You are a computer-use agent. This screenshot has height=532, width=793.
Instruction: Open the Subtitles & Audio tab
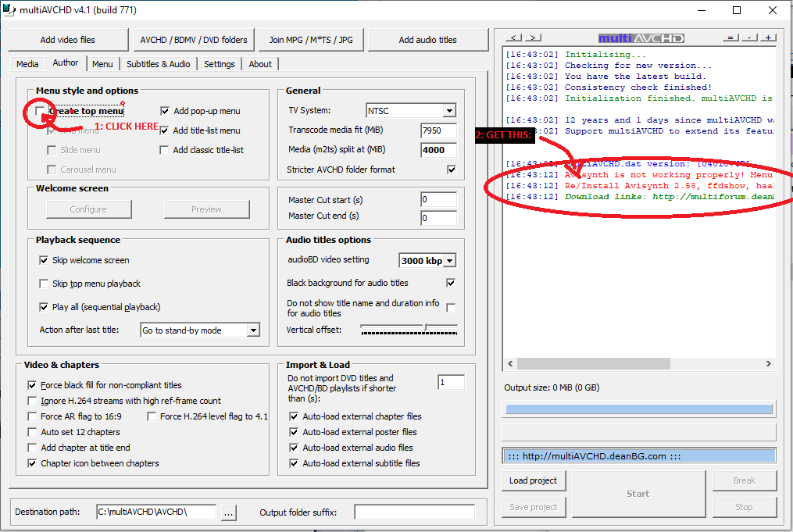point(159,64)
